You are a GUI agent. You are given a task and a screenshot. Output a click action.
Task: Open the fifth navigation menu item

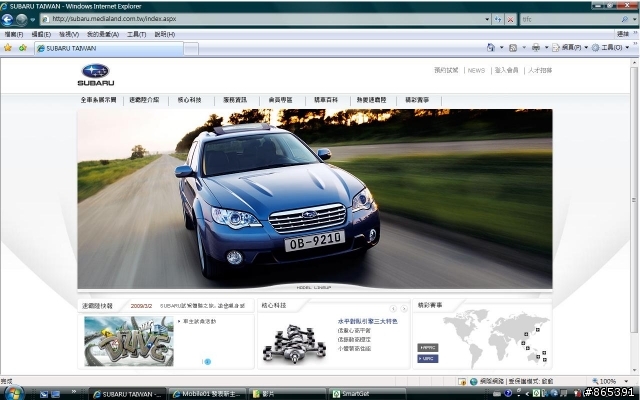(280, 100)
